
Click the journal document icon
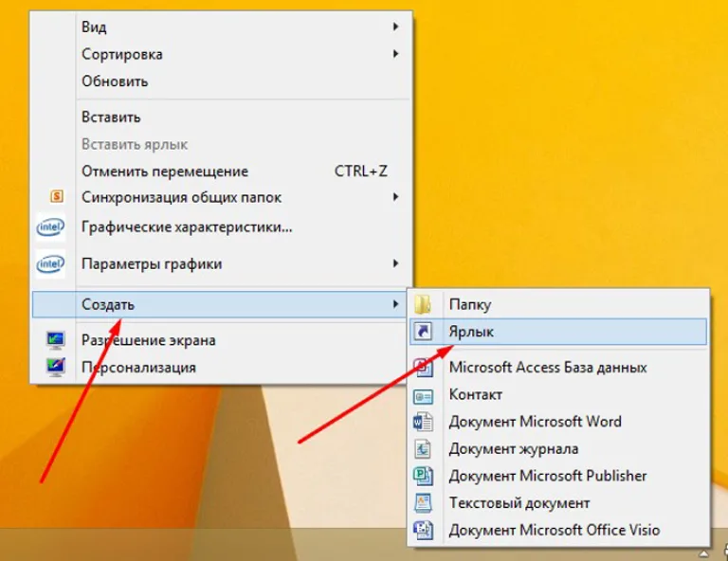[x=423, y=449]
